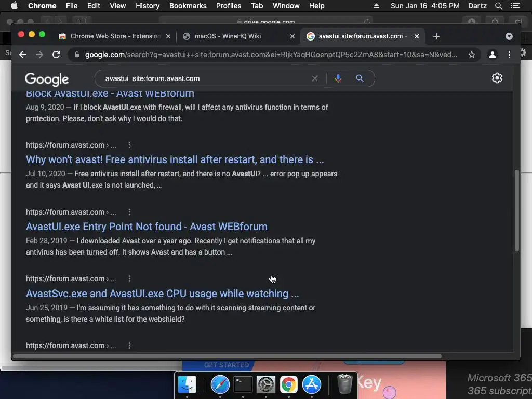This screenshot has height=399, width=532.
Task: Open the File menu in menu bar
Action: click(72, 6)
